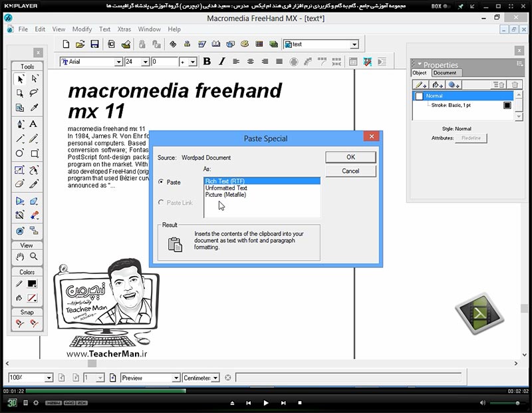Click the Redefine button
The image size is (532, 413).
(471, 138)
